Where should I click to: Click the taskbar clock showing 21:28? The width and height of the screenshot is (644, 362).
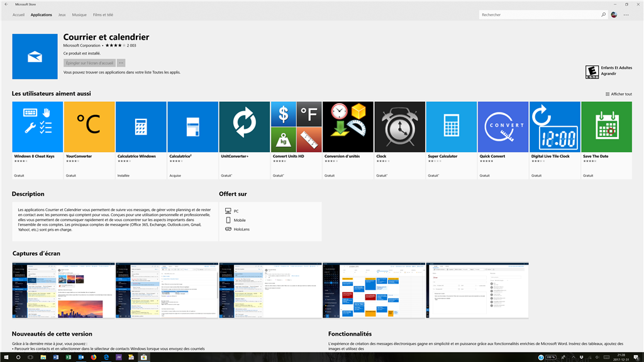(x=621, y=357)
